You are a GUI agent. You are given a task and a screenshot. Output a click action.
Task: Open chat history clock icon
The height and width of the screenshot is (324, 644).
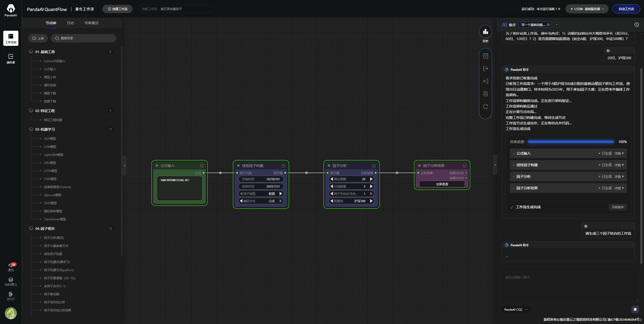coord(636,25)
